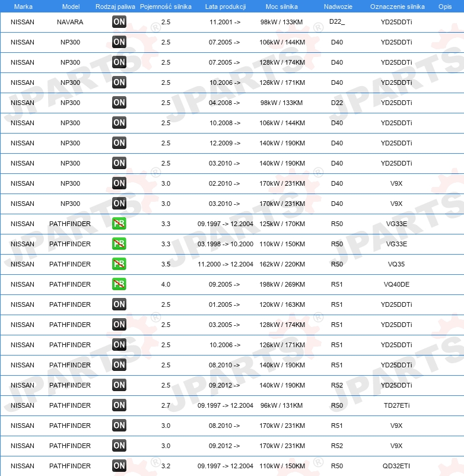Select the 3.2 engine capacity cell
Viewport: 464px width, 476px height.
tap(166, 466)
